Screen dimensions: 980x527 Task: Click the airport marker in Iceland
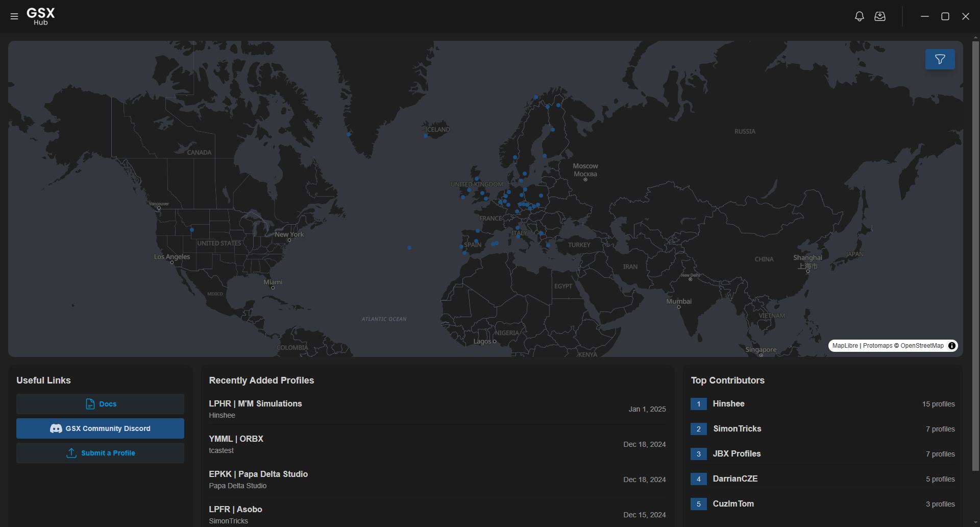point(426,136)
